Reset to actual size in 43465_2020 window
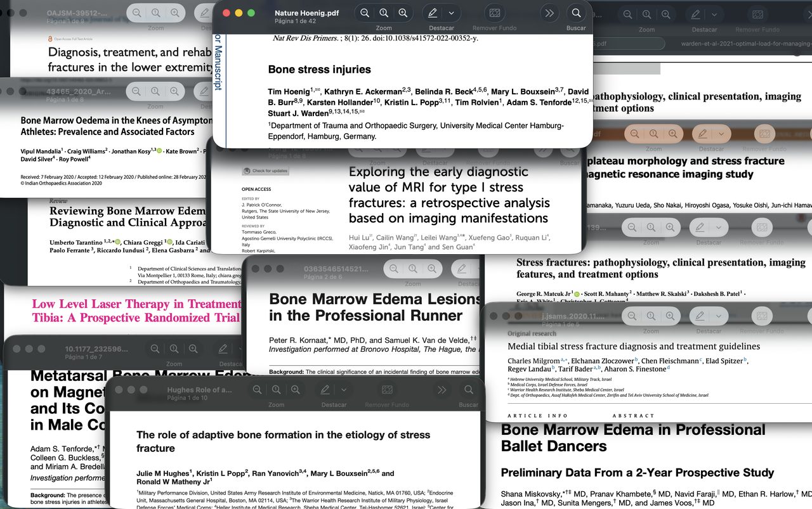The width and height of the screenshot is (812, 509). [155, 91]
